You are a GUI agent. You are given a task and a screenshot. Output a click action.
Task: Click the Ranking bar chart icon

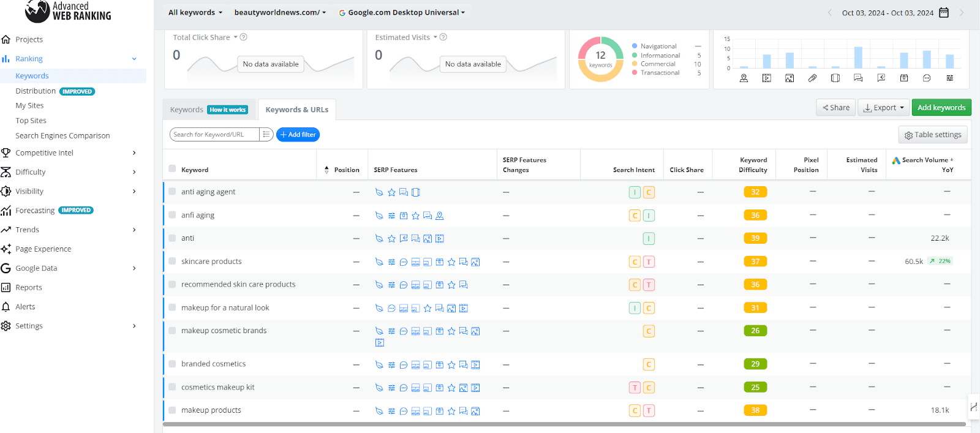tap(6, 59)
